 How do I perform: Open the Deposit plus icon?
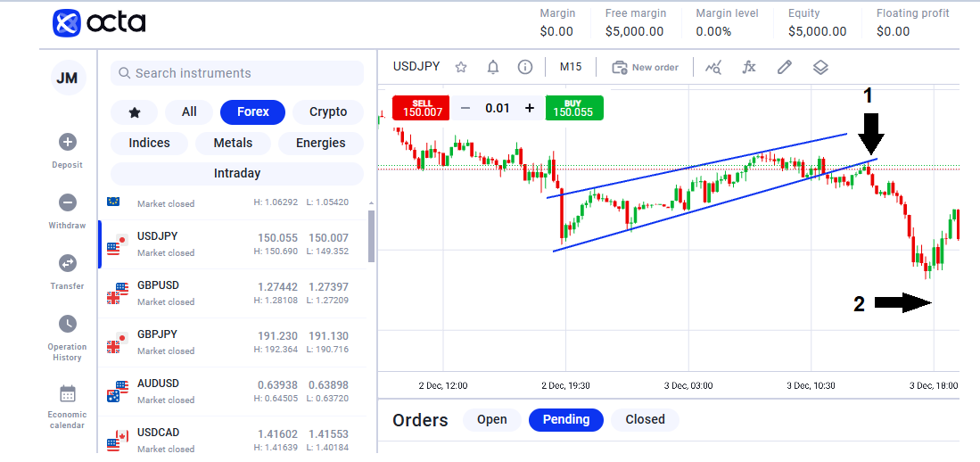click(68, 143)
